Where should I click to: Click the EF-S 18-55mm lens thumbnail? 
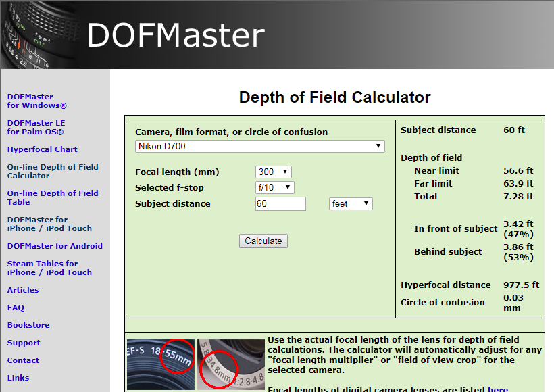161,364
